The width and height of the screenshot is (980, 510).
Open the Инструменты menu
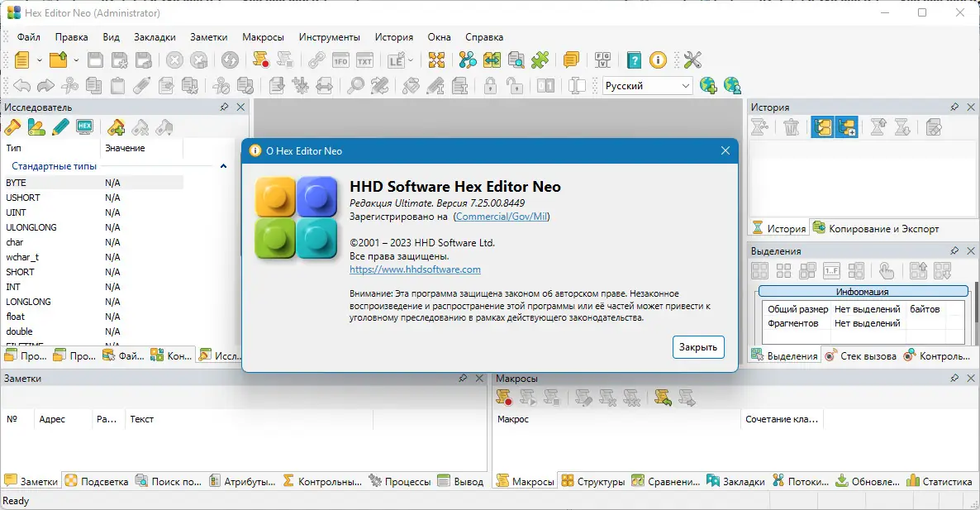coord(330,36)
